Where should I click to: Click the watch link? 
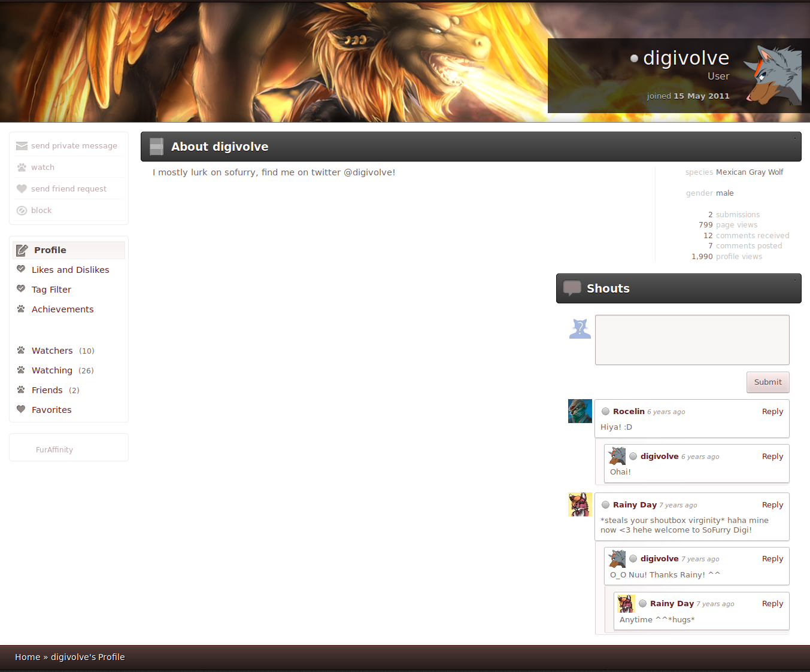pyautogui.click(x=43, y=168)
